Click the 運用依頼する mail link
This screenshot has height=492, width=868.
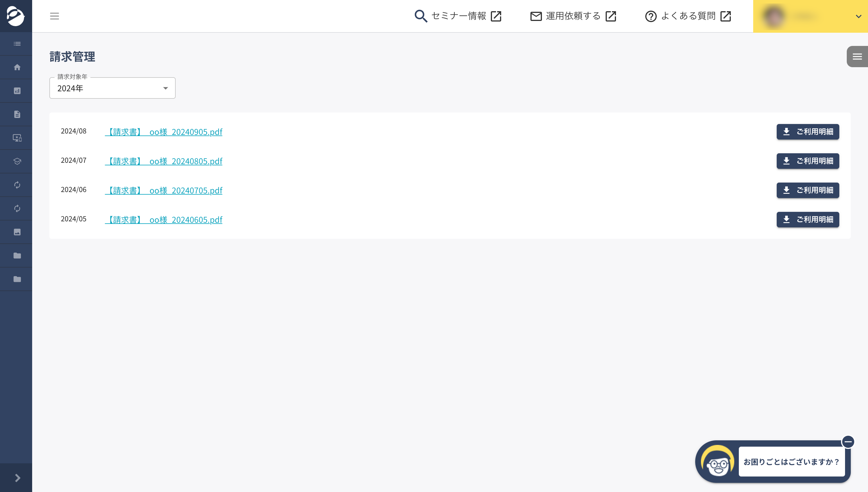573,16
